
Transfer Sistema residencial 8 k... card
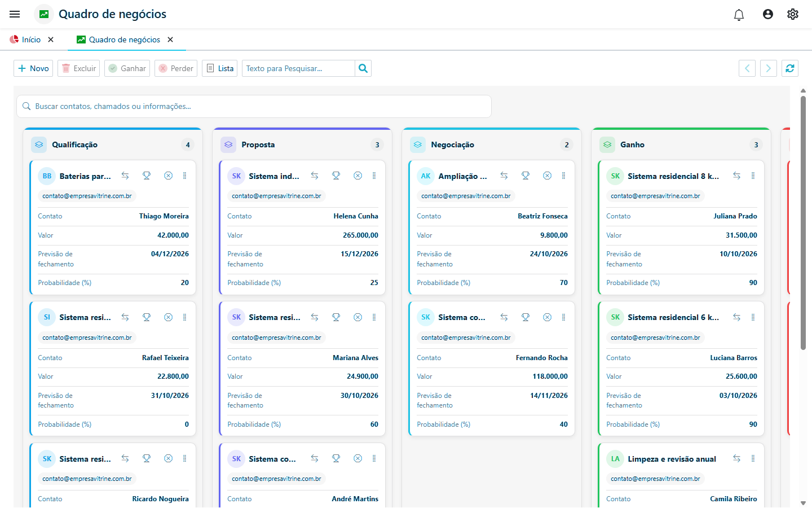pos(736,176)
